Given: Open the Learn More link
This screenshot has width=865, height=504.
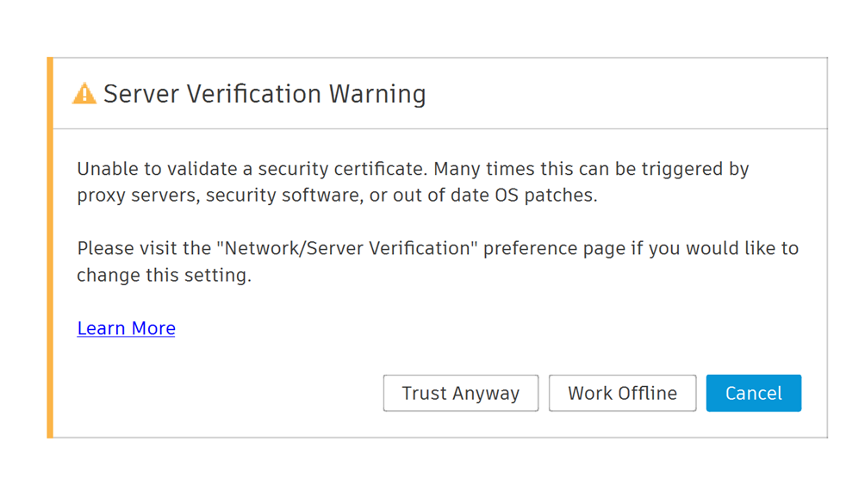Looking at the screenshot, I should pyautogui.click(x=127, y=328).
